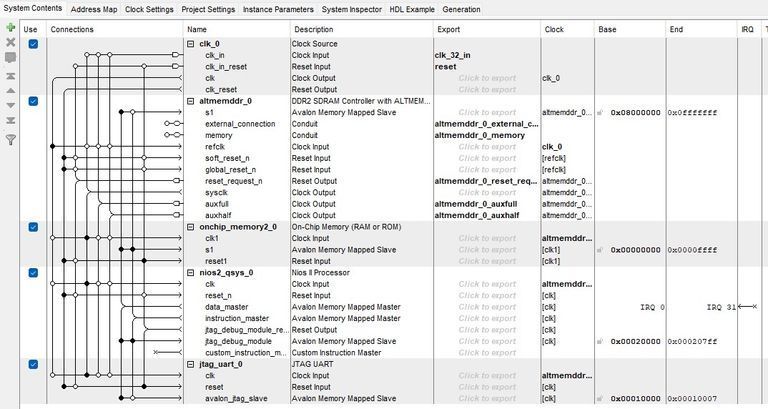Switch to the Address Map tab
The width and height of the screenshot is (768, 409).
[94, 9]
